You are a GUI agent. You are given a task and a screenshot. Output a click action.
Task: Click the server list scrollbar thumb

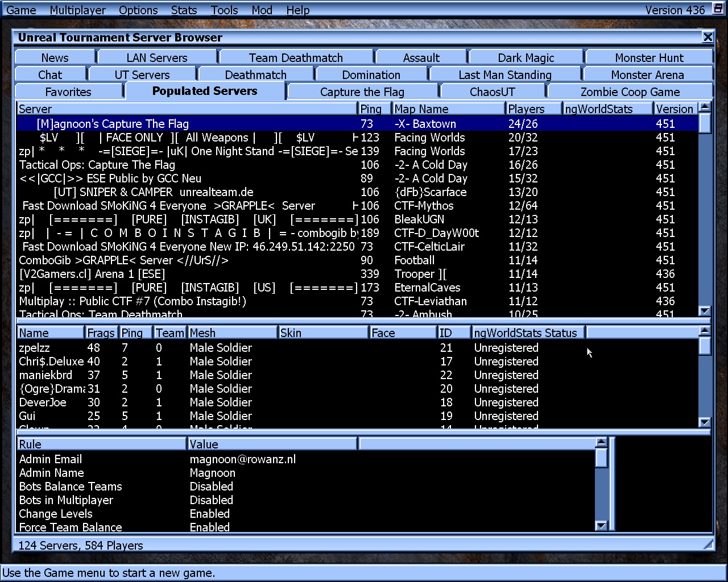pos(705,123)
